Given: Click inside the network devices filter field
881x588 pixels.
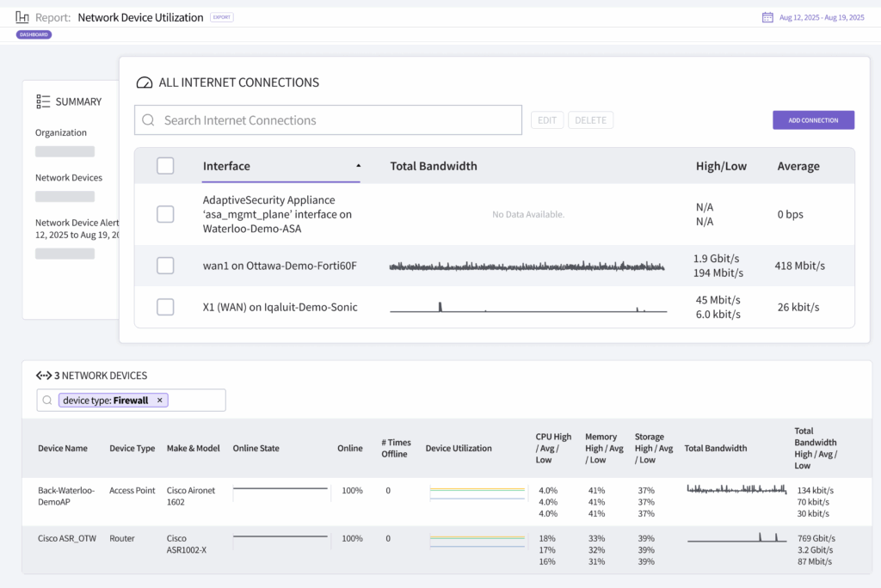Looking at the screenshot, I should (132, 401).
